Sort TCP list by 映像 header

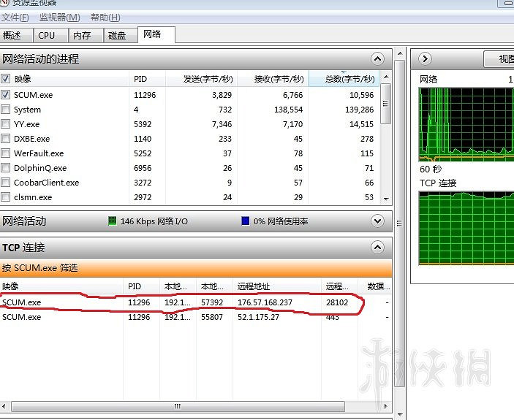tap(61, 286)
